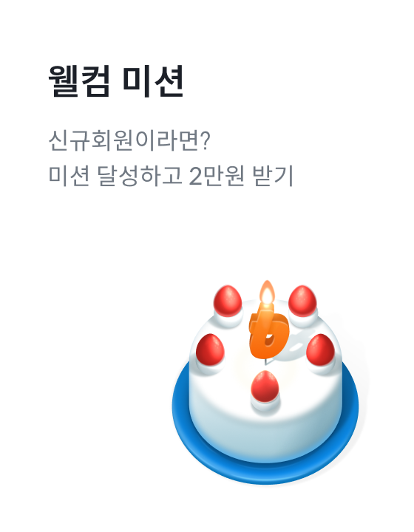The image size is (414, 532).
Task: Click the strawberry behind-left of the candle
Action: 228,301
